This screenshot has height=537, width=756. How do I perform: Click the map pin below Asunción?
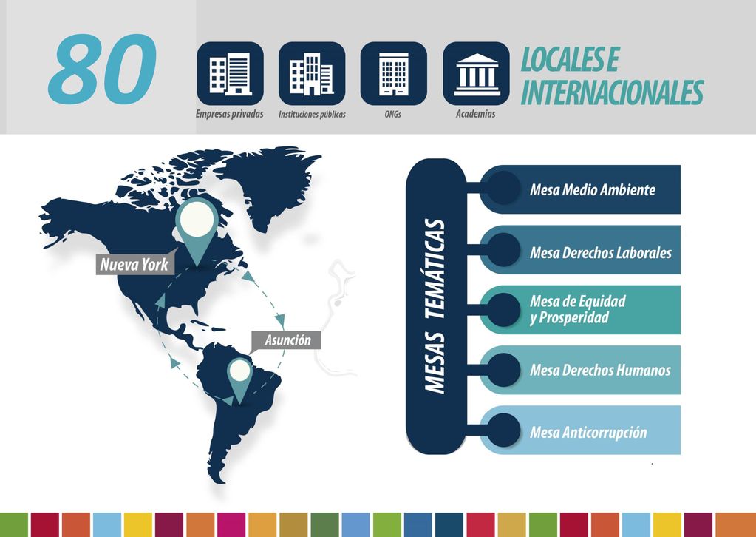pos(239,380)
